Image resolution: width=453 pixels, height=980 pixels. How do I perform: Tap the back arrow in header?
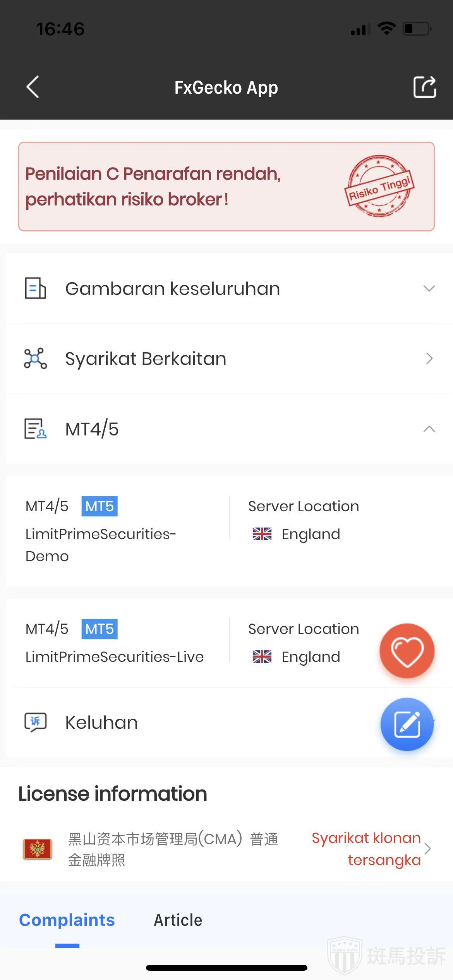pos(33,87)
